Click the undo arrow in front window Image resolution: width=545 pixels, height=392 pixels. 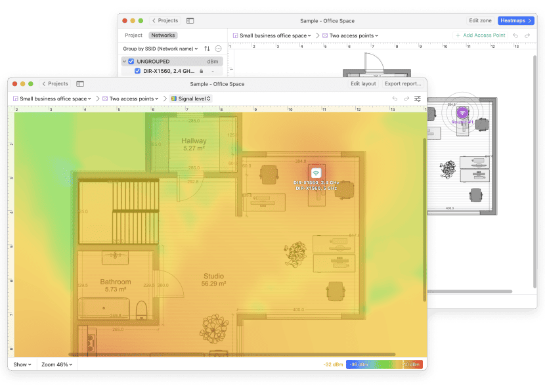[x=395, y=98]
